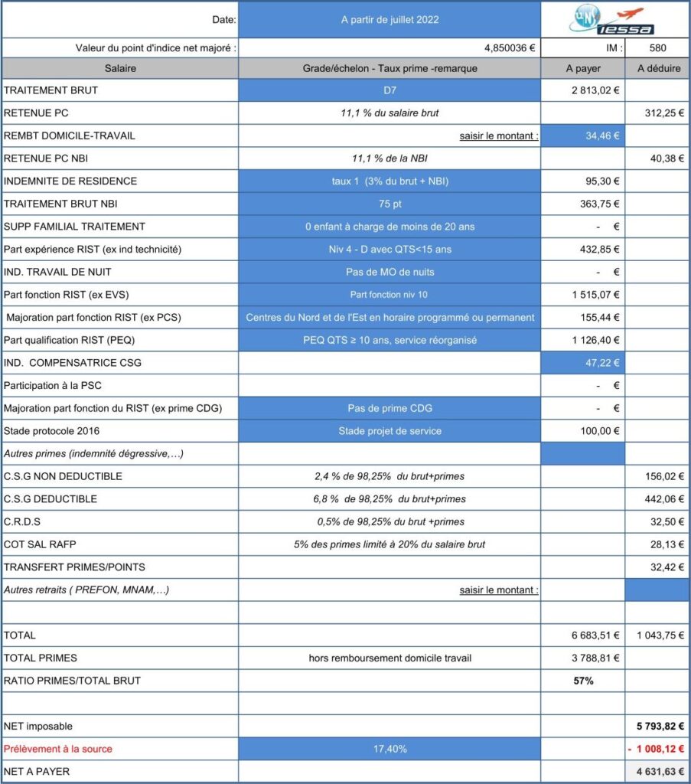The image size is (691, 784).
Task: Select the TOTAL à payer 6 683,51 €
Action: tap(595, 635)
